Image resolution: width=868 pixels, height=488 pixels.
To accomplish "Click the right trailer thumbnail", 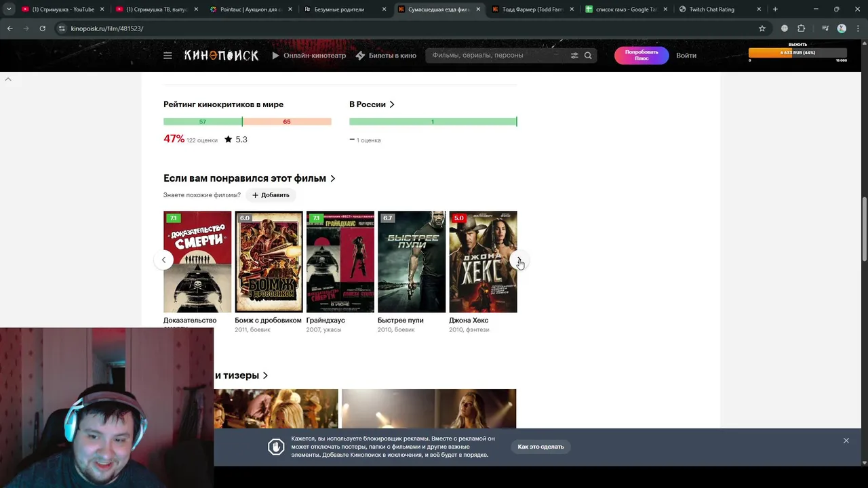I will point(429,409).
